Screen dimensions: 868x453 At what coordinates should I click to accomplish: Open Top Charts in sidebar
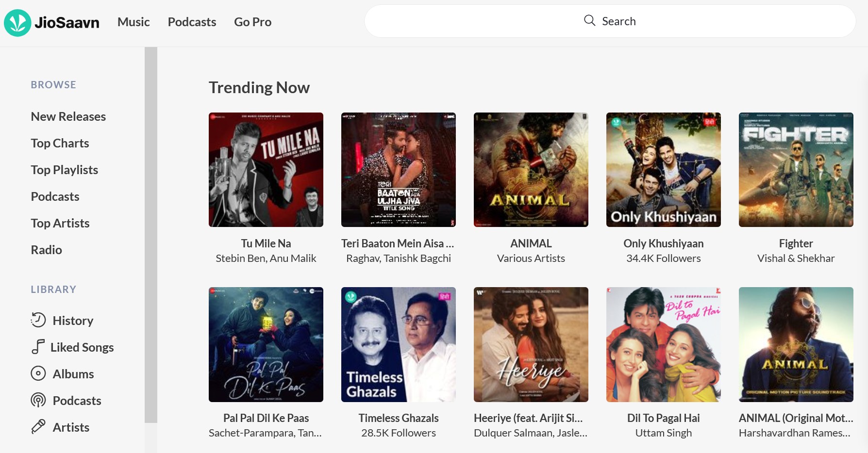click(x=60, y=143)
